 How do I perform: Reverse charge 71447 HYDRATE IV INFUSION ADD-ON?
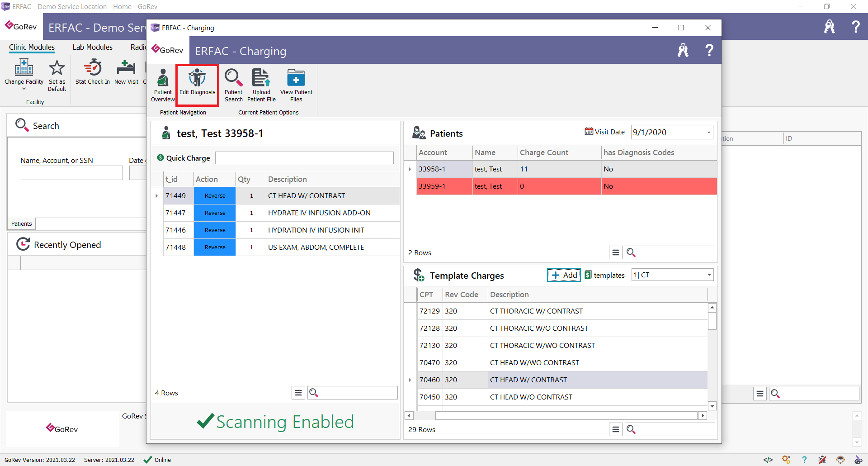click(x=215, y=213)
